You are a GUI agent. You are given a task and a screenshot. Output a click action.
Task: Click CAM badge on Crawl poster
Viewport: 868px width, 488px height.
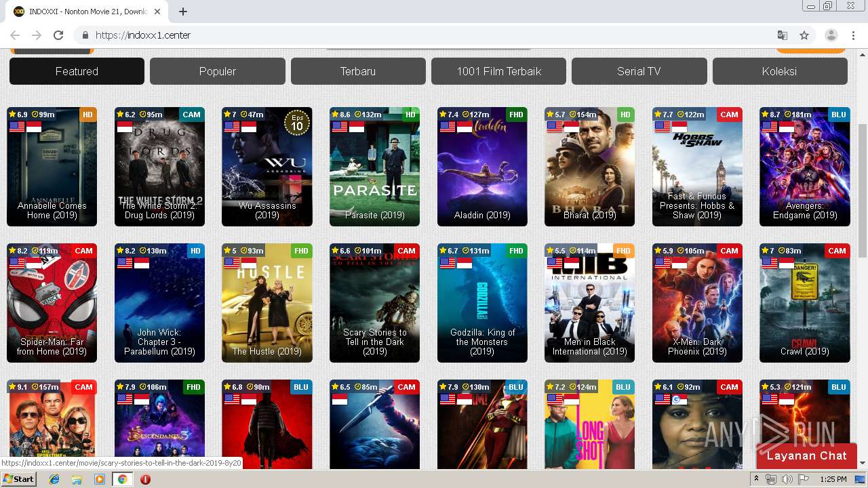pos(837,251)
